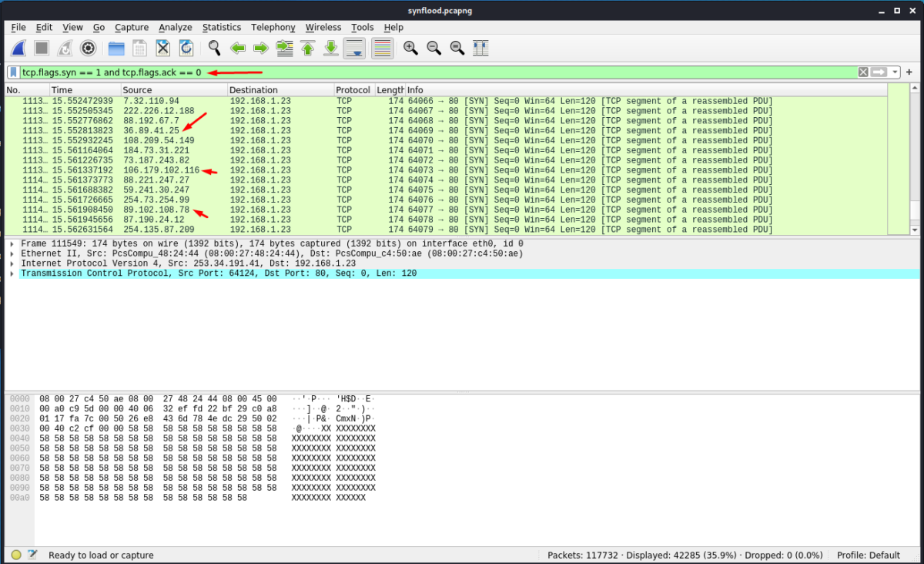Restart the current capture
924x564 pixels.
[65, 48]
